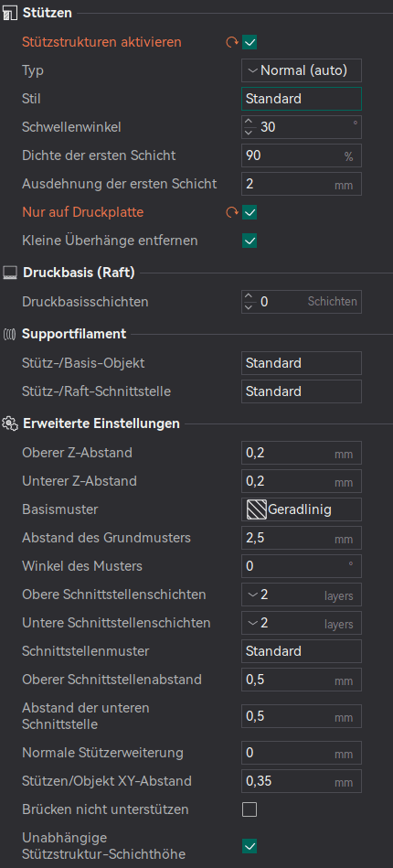Open the Stil selector showing Standard

302,99
